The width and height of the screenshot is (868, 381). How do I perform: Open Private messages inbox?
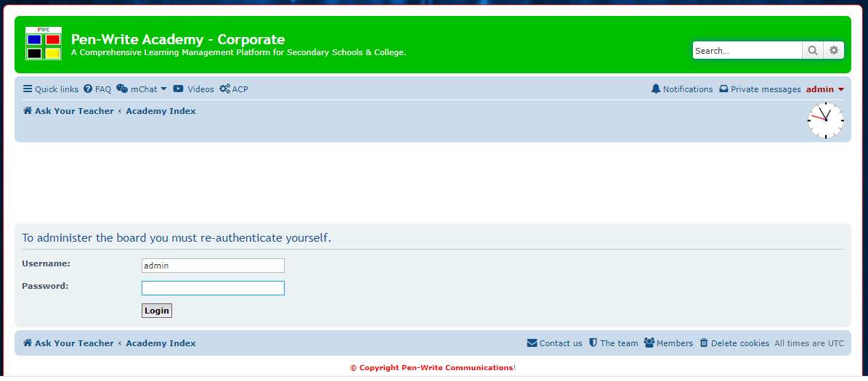point(760,89)
